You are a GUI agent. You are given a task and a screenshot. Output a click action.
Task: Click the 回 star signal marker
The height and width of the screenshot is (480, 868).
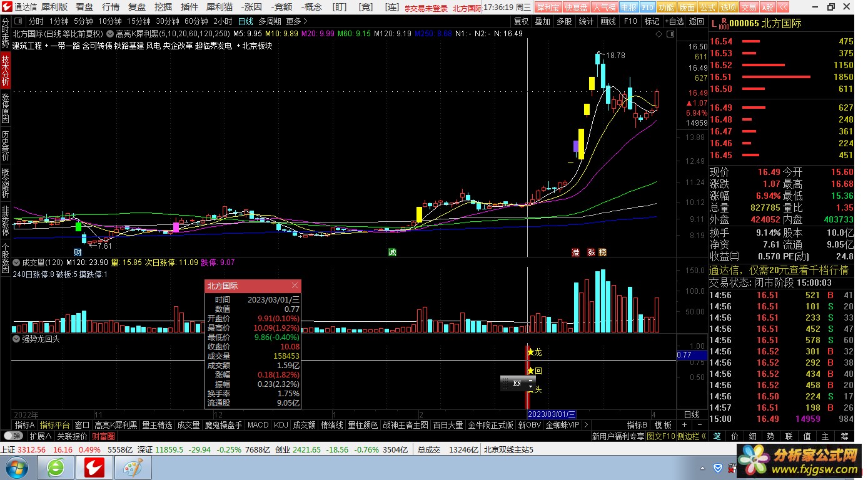point(535,371)
